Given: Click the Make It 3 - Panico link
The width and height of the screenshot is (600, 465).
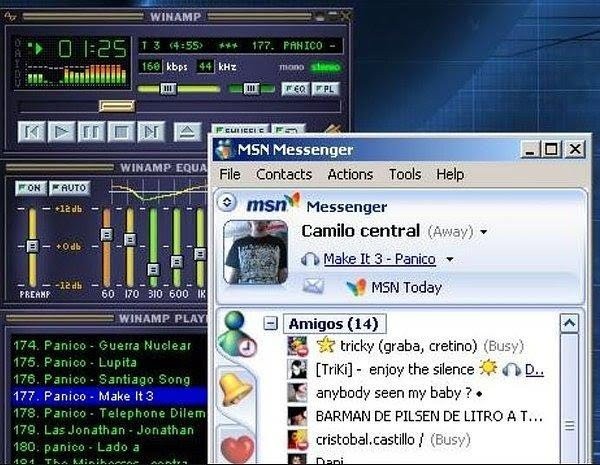Looking at the screenshot, I should coord(379,259).
